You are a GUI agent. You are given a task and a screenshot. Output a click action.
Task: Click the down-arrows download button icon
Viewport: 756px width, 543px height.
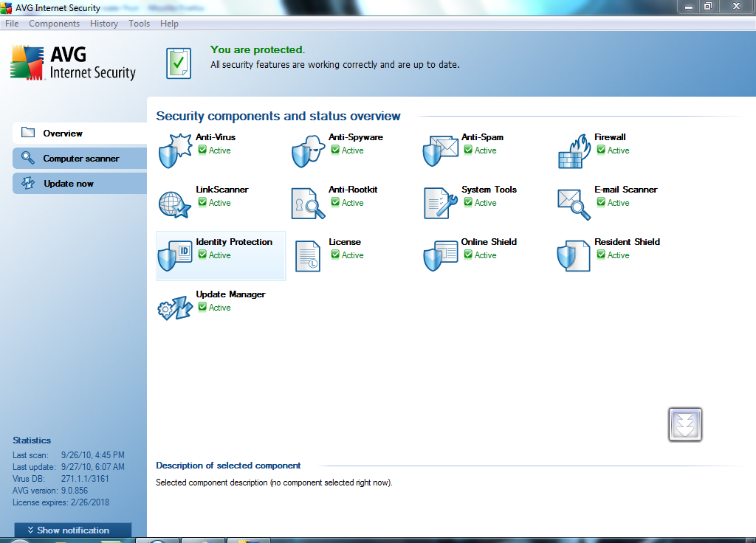coord(685,424)
